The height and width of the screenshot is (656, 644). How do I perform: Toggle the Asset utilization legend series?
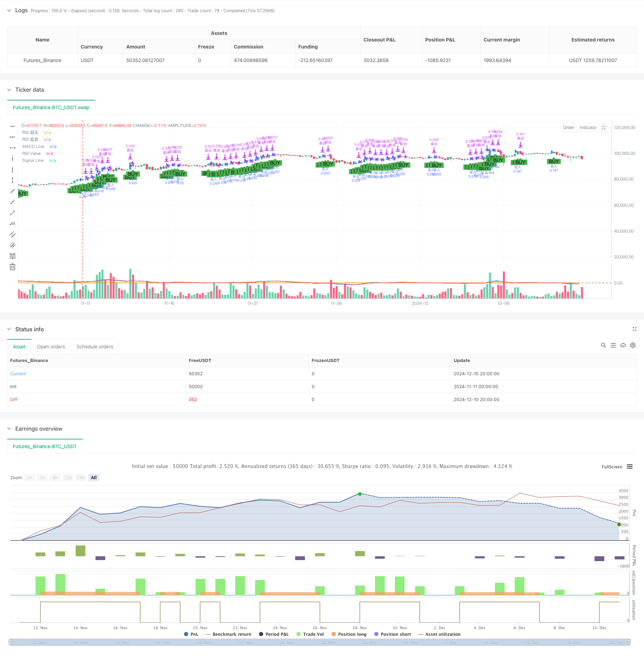coord(439,634)
